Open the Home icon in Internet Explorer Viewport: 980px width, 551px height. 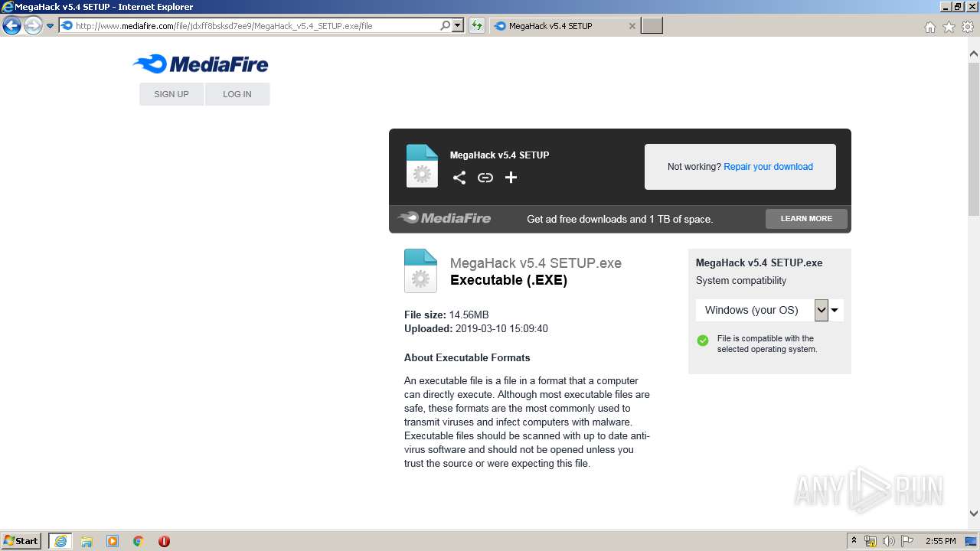[x=930, y=27]
